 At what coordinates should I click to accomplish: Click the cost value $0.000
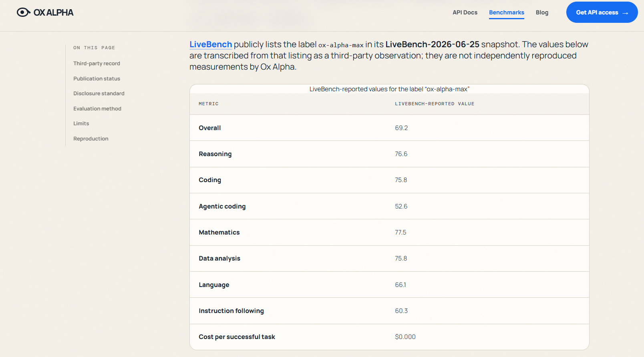coord(405,337)
